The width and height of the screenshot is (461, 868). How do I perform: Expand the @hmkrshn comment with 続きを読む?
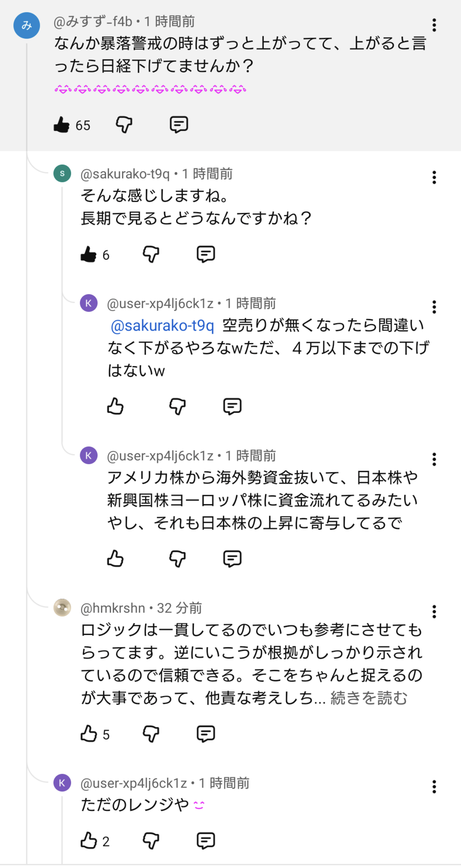(369, 698)
